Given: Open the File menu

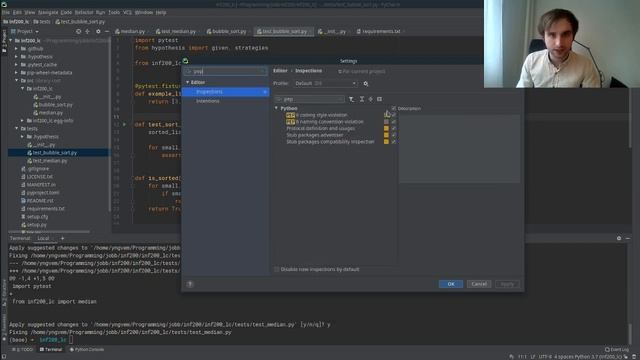Looking at the screenshot, I should (x=6, y=13).
